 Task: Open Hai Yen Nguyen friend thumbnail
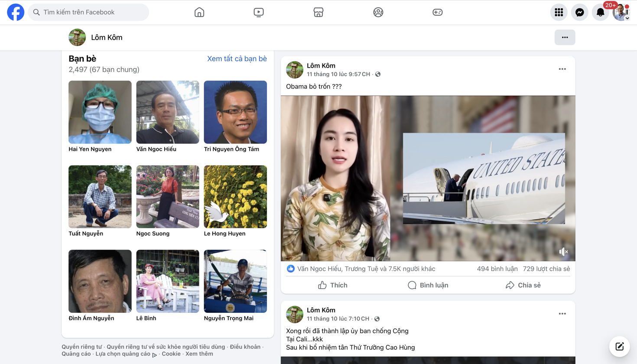point(100,112)
